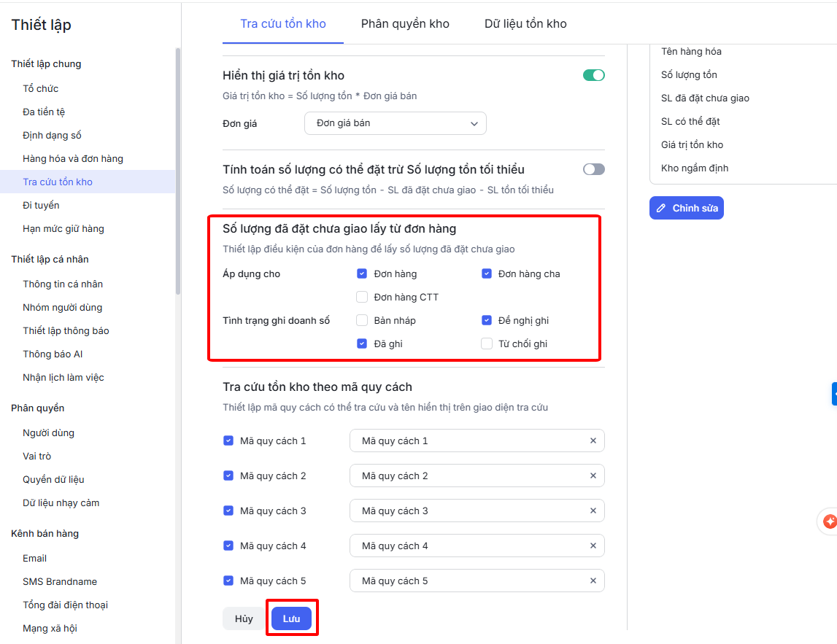Check the Bản nháp checkbox

point(362,320)
